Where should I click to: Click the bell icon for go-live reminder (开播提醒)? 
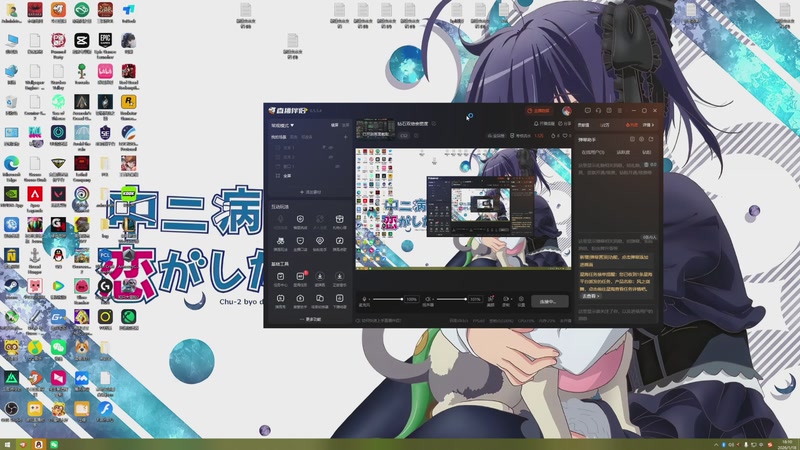[x=536, y=123]
